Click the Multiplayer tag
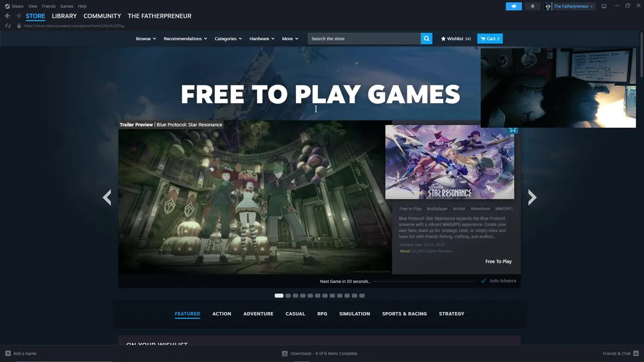644x362 pixels. [x=437, y=209]
